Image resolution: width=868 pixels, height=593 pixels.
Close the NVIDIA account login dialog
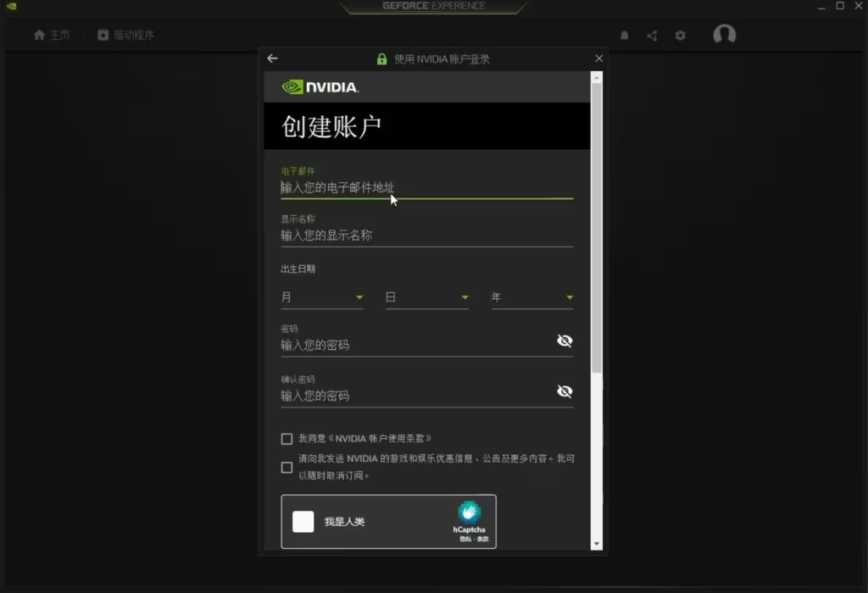pyautogui.click(x=598, y=58)
